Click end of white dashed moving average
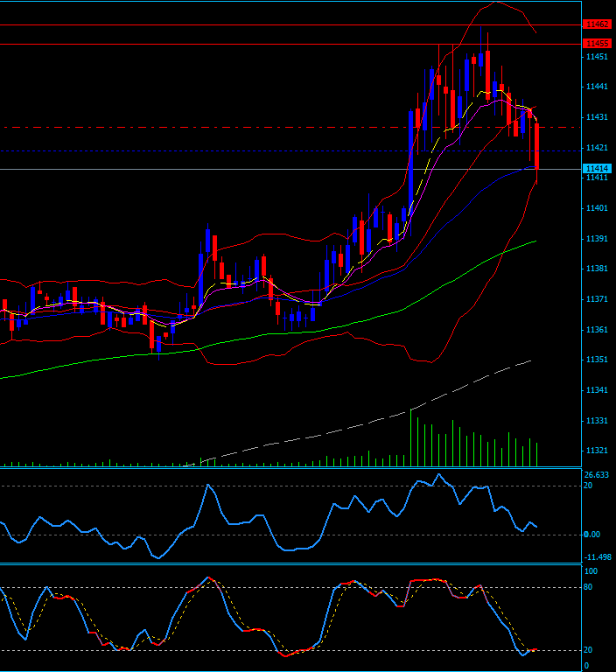The height and width of the screenshot is (672, 616). (530, 360)
